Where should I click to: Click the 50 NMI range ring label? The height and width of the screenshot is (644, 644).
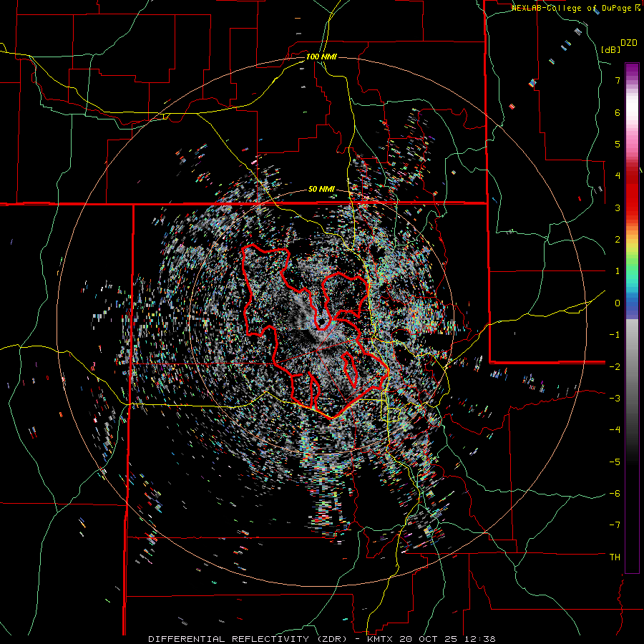321,190
